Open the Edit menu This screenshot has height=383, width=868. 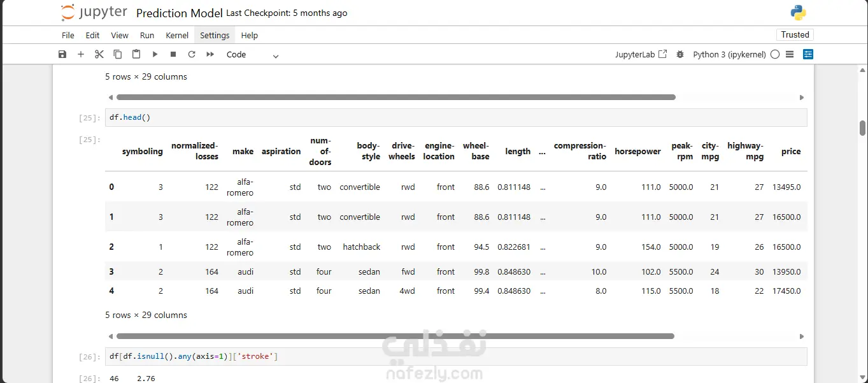[x=93, y=35]
